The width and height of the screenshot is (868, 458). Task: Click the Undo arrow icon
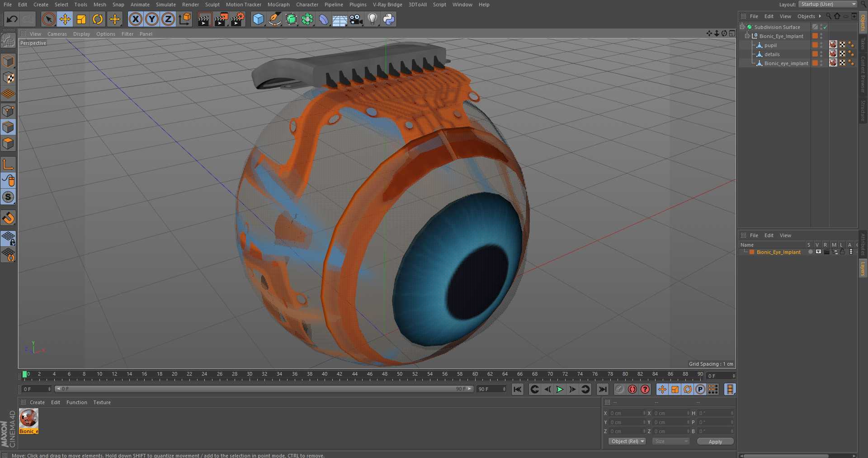(x=12, y=19)
